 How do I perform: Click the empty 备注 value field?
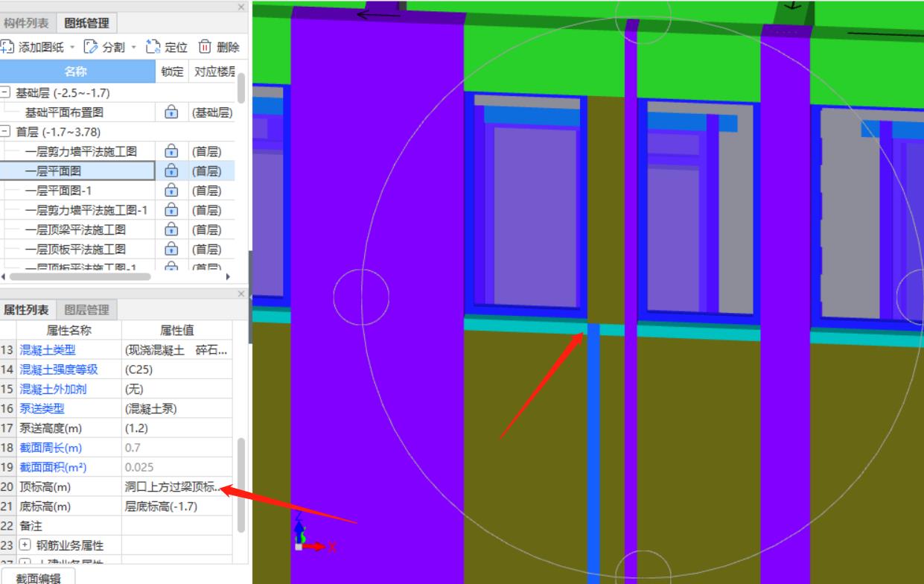(x=177, y=526)
